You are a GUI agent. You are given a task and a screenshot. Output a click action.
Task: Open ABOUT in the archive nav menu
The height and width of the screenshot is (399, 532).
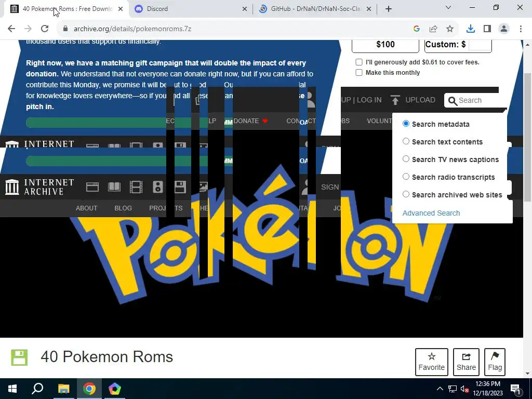coord(87,208)
